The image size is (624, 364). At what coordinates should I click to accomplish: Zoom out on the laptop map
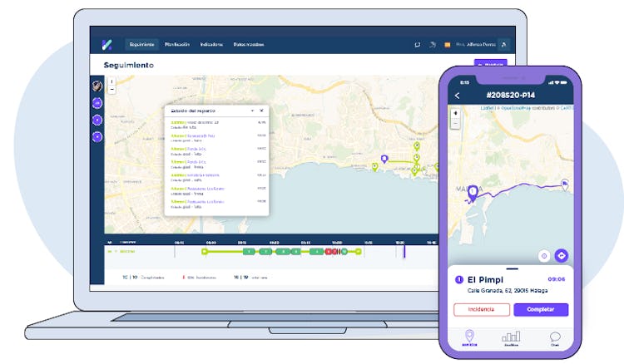111,90
